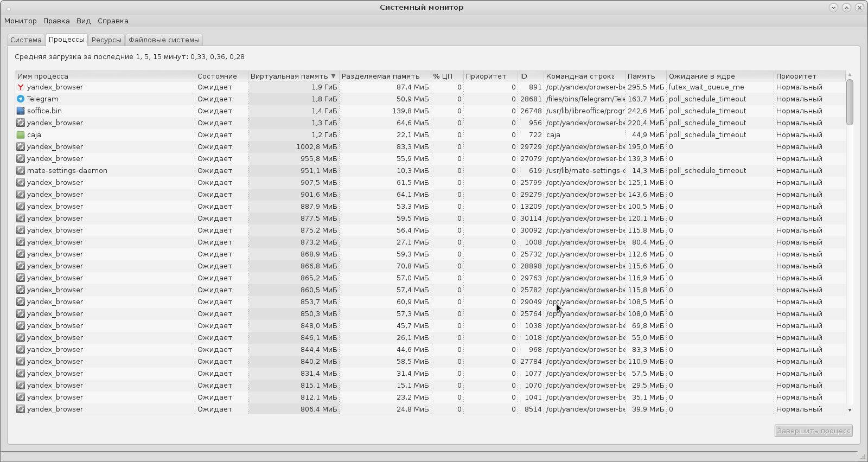Select the yandex_browser row with ID 1077

point(430,374)
